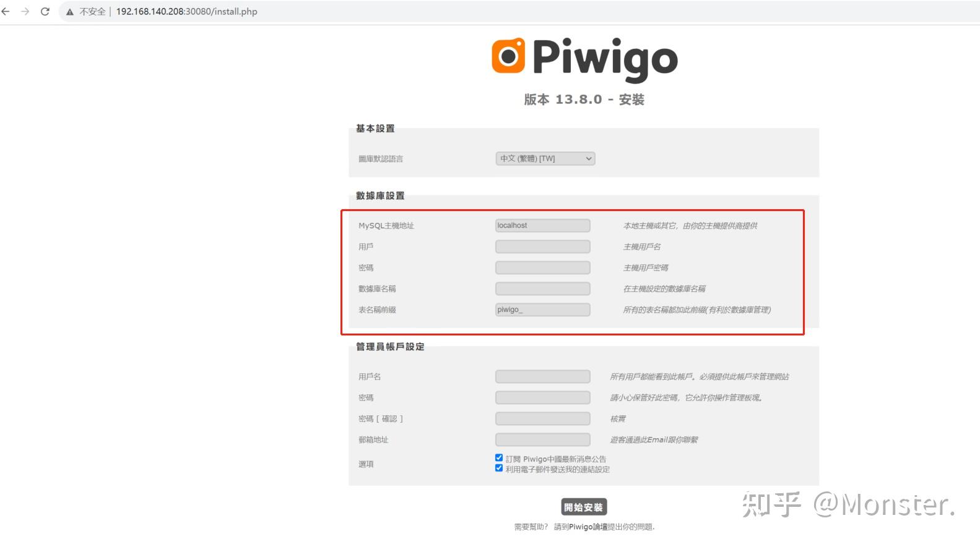Open the Piwigo論壇 forum link
Image resolution: width=980 pixels, height=544 pixels.
(x=588, y=527)
